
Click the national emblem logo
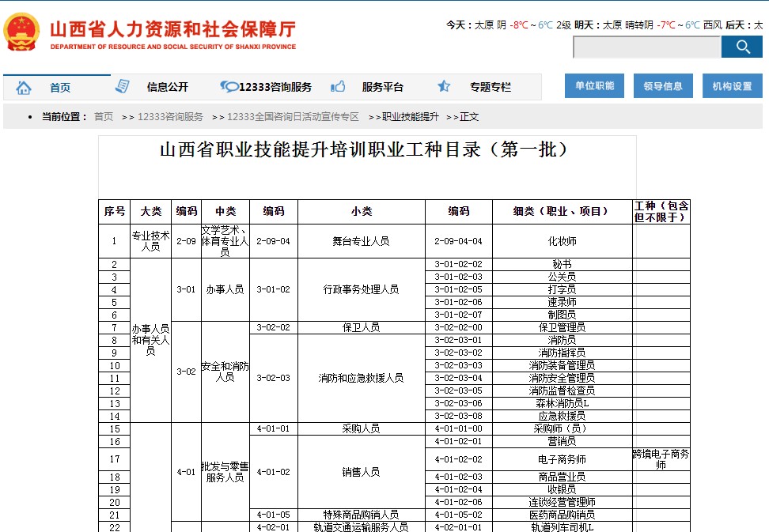click(22, 32)
